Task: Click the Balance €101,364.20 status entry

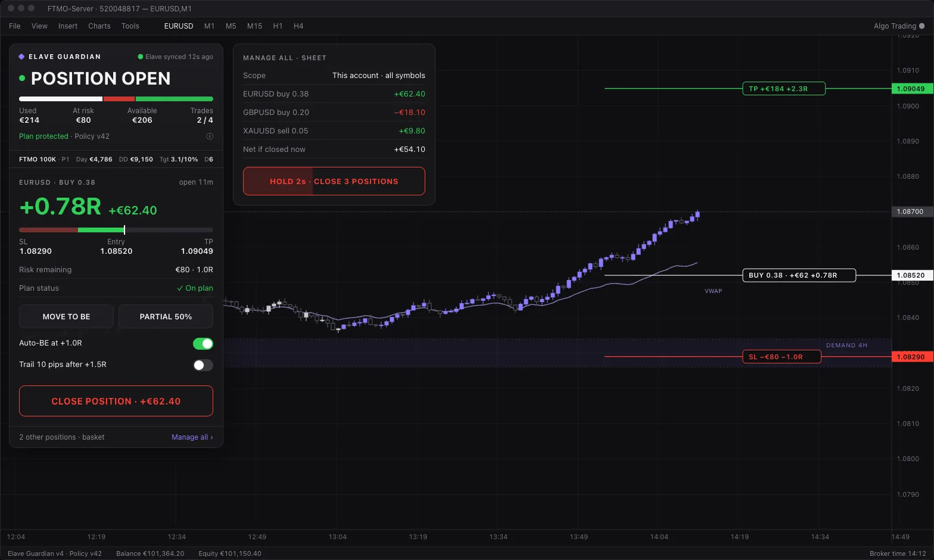Action: [150, 553]
